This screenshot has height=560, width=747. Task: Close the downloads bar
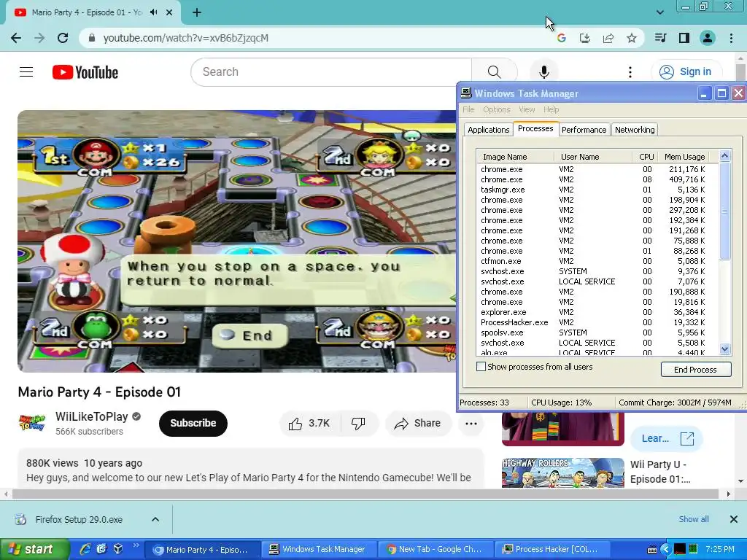(x=734, y=519)
